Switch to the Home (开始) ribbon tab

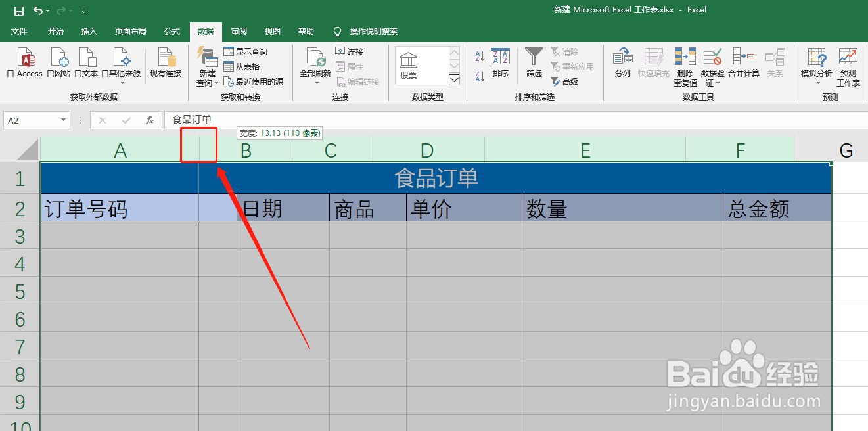click(x=55, y=31)
